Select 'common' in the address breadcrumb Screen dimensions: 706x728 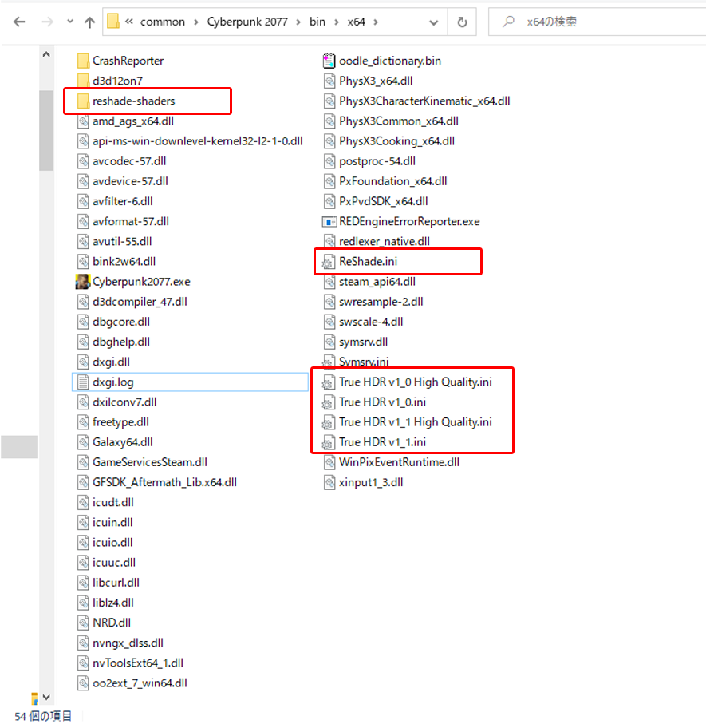[x=163, y=22]
